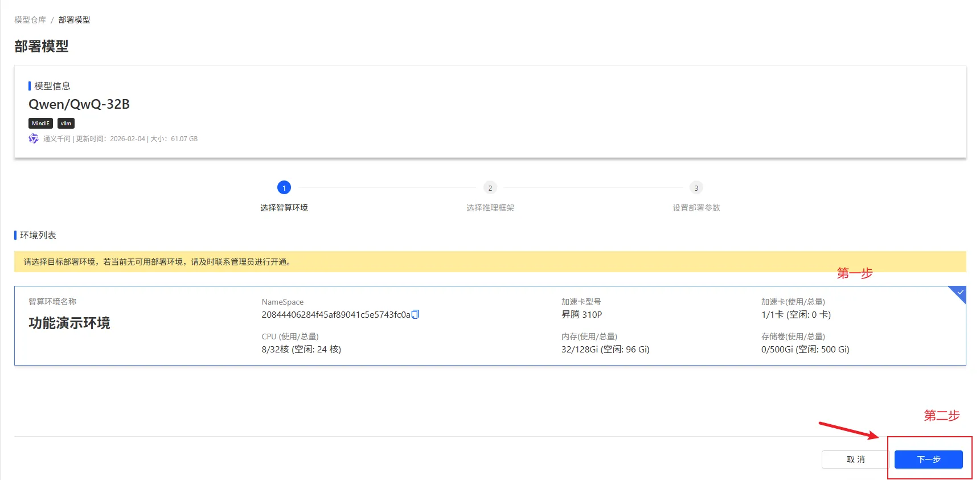
Task: Click the 选择推理框架 step label
Action: [x=490, y=208]
